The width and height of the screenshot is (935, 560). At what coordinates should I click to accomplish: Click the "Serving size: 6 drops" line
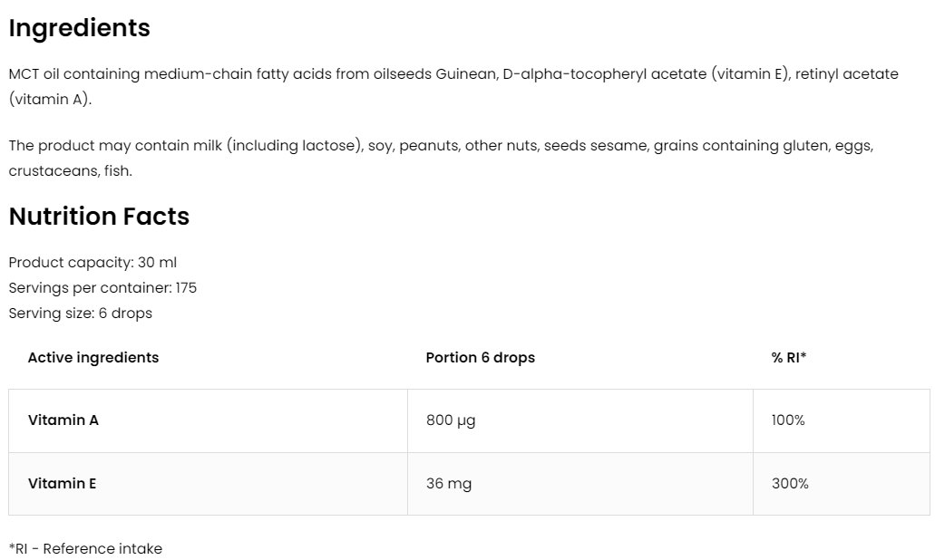[80, 314]
